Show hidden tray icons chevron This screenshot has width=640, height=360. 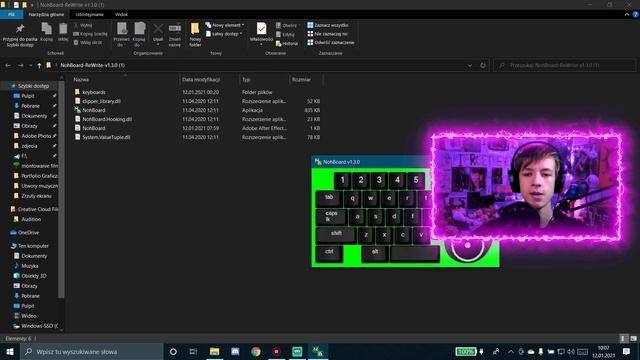tap(511, 351)
